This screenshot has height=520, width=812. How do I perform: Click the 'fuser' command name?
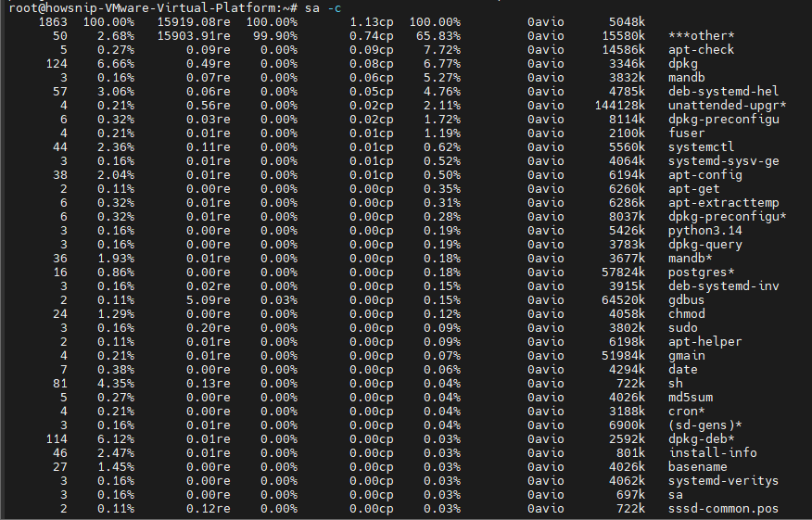tap(686, 133)
